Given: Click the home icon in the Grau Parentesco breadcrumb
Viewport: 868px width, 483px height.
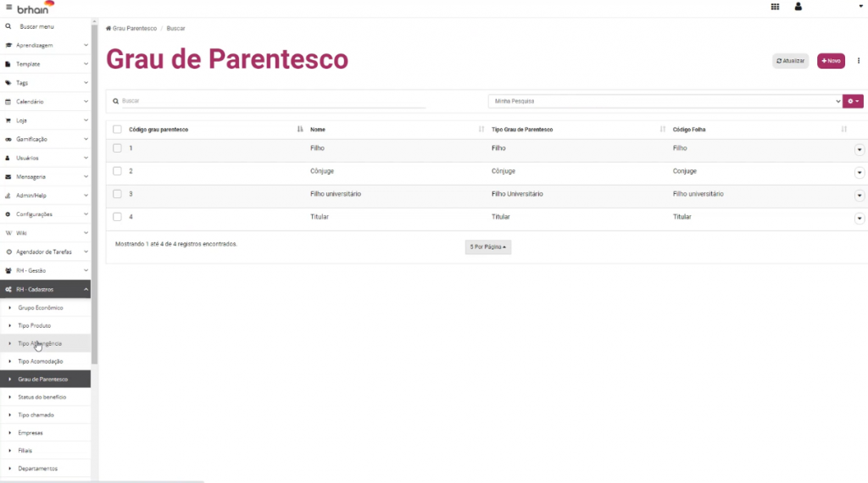Looking at the screenshot, I should click(108, 29).
